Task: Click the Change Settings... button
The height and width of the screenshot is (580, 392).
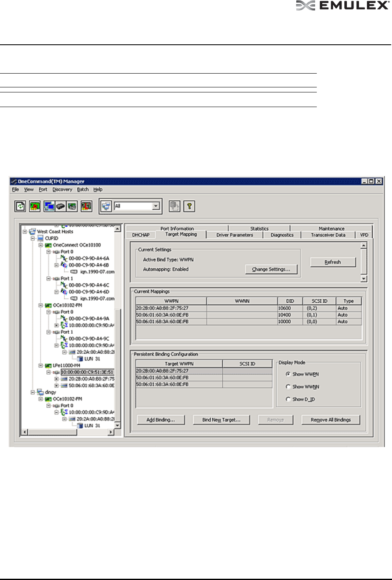Action: pos(271,269)
